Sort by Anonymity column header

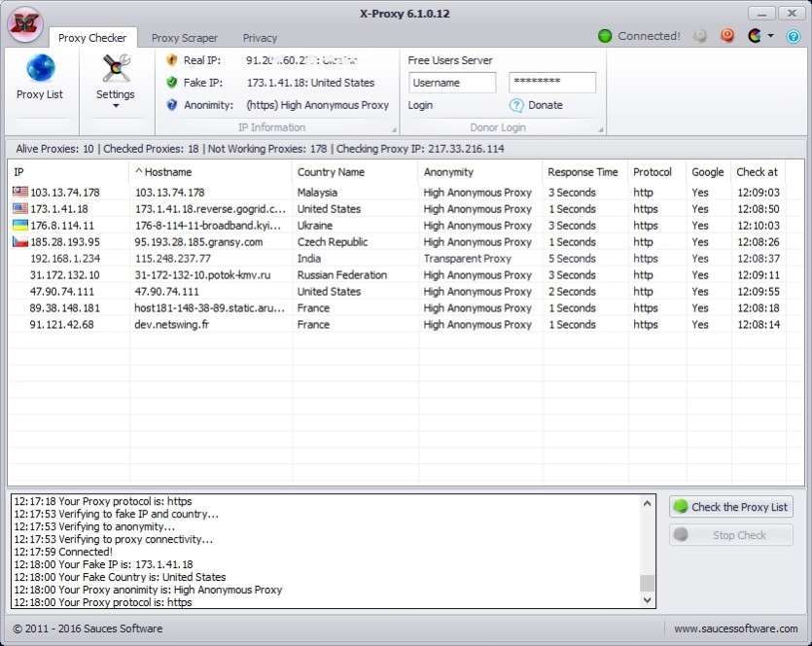[x=480, y=172]
